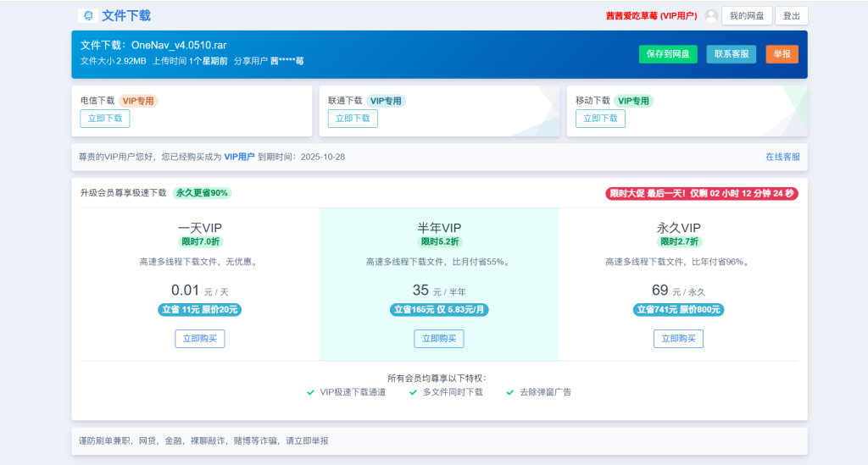The width and height of the screenshot is (868, 465).
Task: Click the 永久更省90% green badge
Action: (202, 193)
